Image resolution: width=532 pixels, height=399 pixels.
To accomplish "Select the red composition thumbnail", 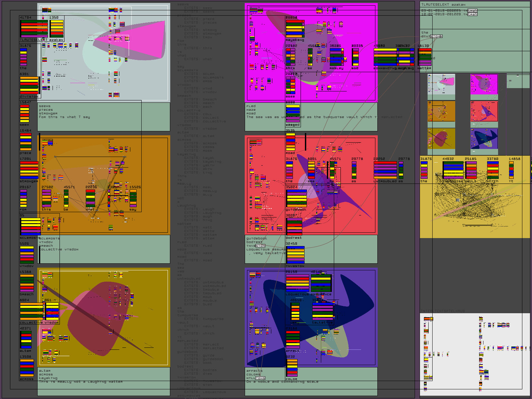I will click(484, 111).
